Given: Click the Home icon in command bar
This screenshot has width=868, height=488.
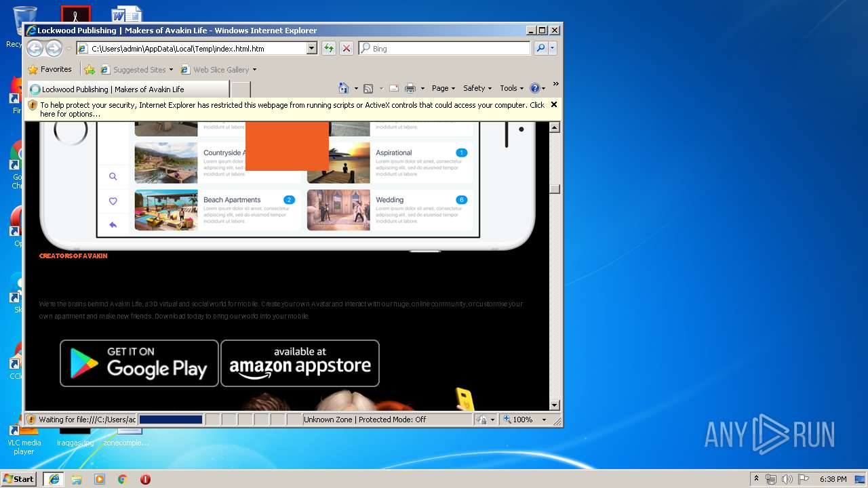Looking at the screenshot, I should click(344, 88).
